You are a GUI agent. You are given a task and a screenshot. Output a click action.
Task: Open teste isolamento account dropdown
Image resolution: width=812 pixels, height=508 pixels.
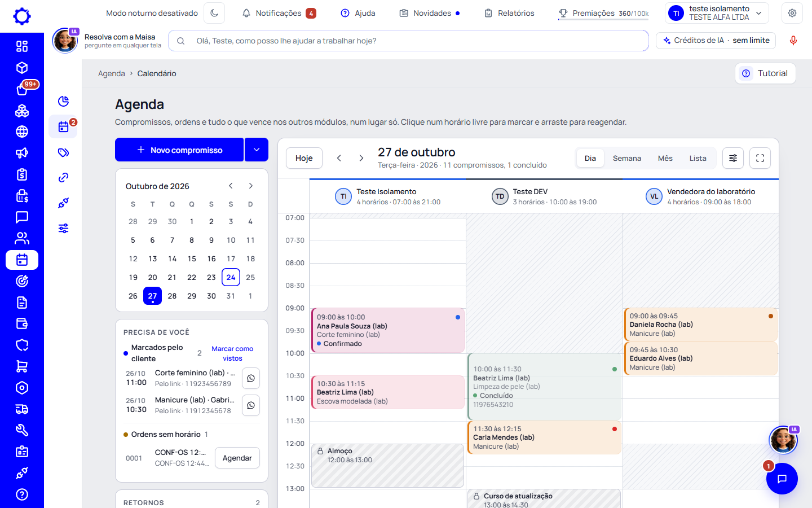pos(717,13)
